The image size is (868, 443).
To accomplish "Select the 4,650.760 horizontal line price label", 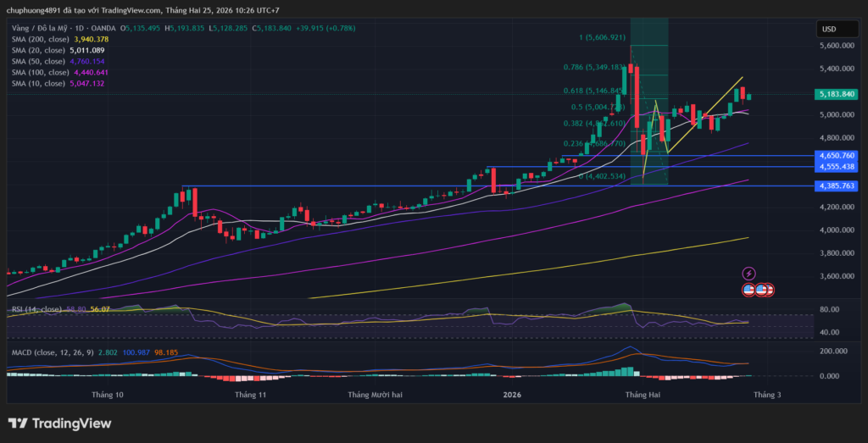I will 837,156.
